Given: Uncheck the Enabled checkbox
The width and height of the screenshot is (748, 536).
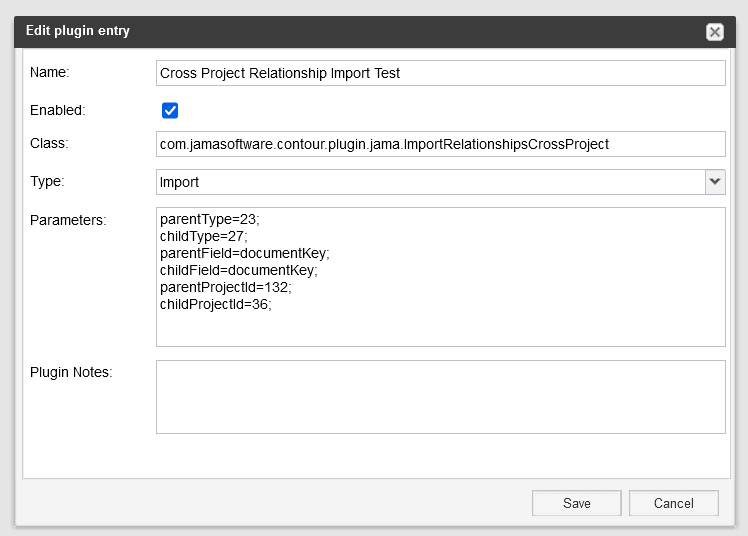Looking at the screenshot, I should [170, 110].
